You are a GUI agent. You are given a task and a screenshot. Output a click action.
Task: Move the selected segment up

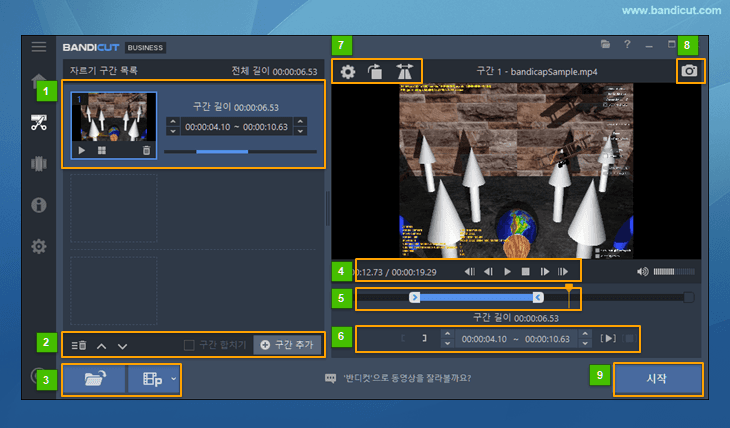pyautogui.click(x=101, y=346)
